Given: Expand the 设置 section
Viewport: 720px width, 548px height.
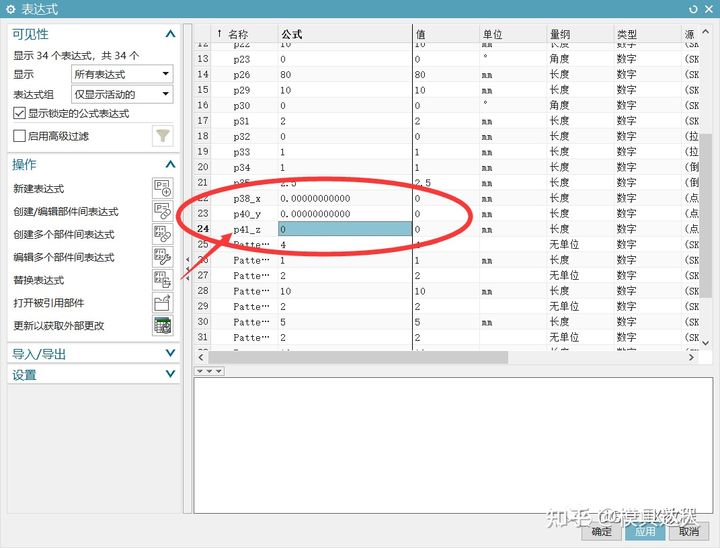Looking at the screenshot, I should (170, 374).
